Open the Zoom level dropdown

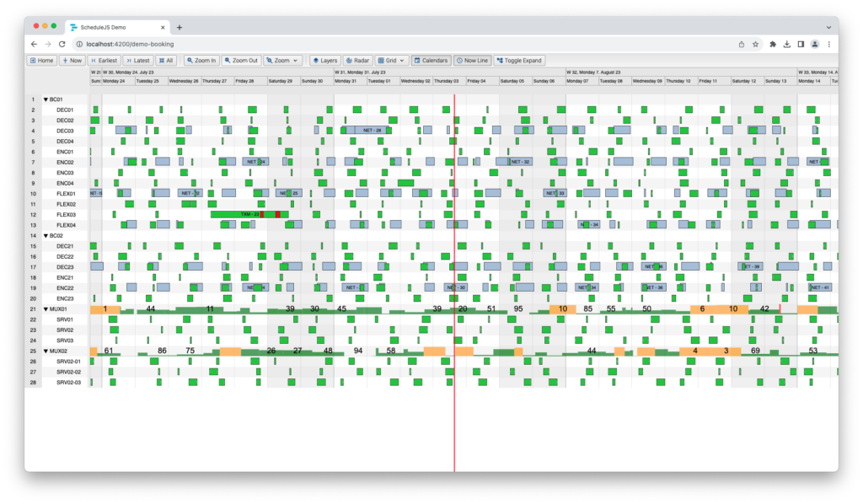pos(282,60)
